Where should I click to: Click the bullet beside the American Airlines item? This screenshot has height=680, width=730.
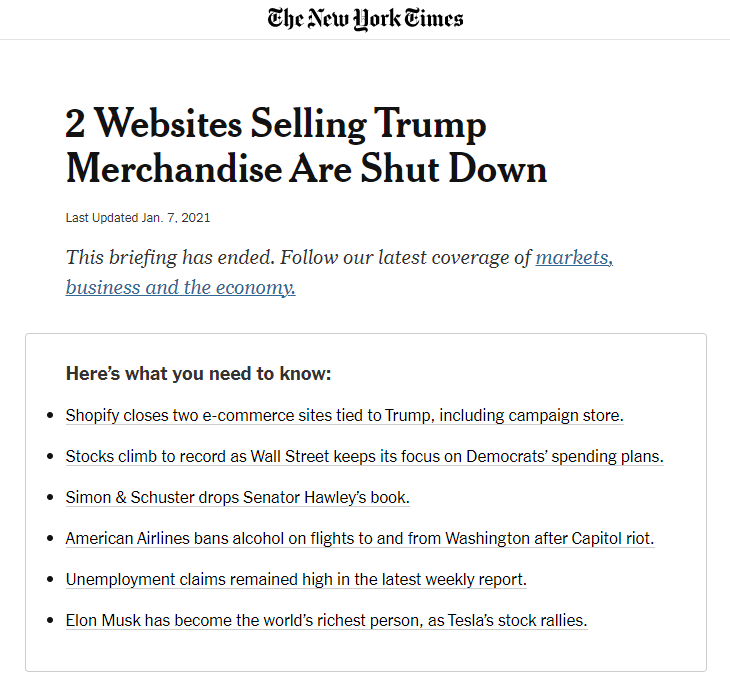coord(50,538)
